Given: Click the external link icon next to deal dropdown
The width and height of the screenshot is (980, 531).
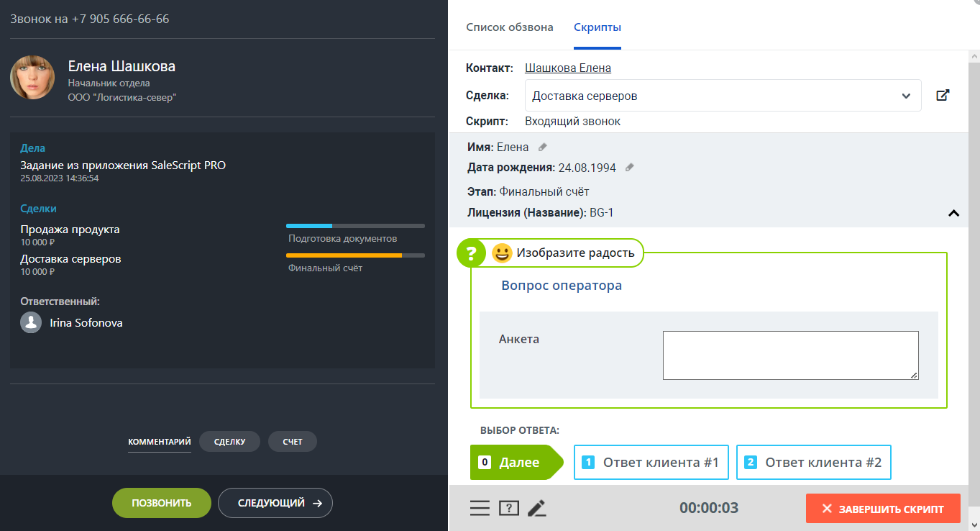Looking at the screenshot, I should [943, 96].
